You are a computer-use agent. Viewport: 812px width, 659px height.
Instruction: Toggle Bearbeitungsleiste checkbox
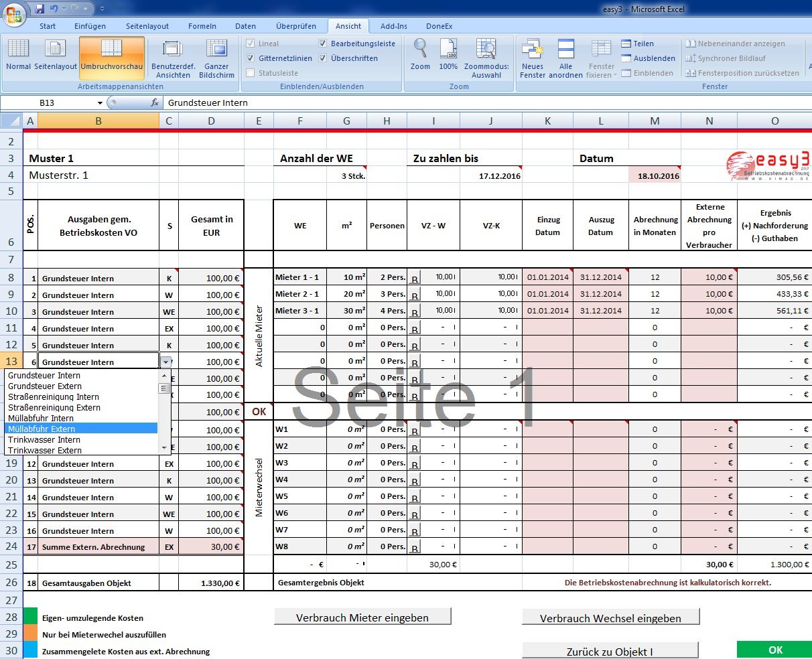tap(323, 44)
